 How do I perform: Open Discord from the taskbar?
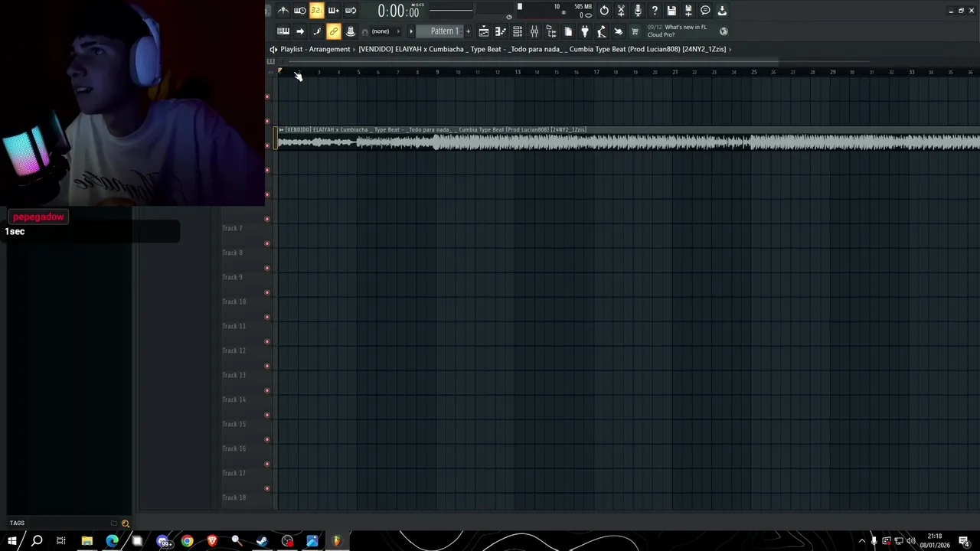[162, 541]
